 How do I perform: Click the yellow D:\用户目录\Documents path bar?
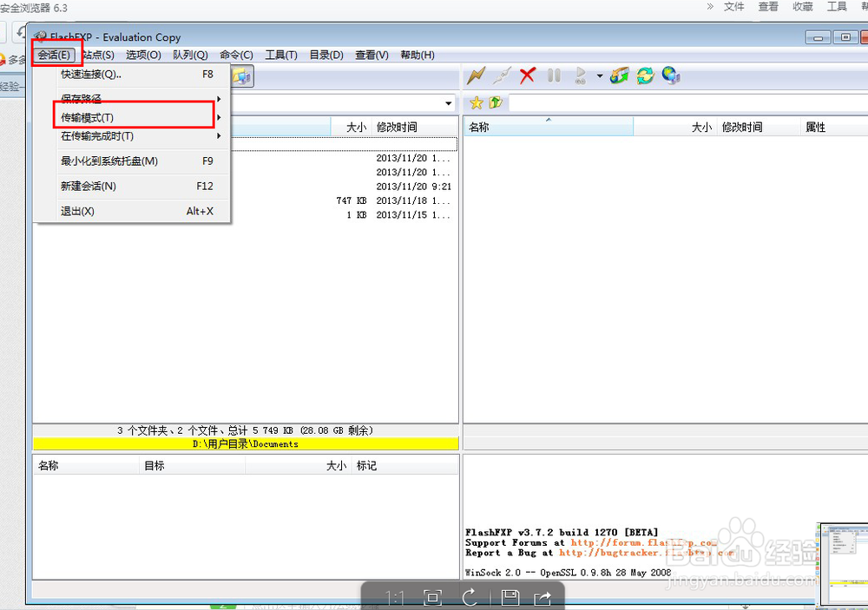point(246,443)
